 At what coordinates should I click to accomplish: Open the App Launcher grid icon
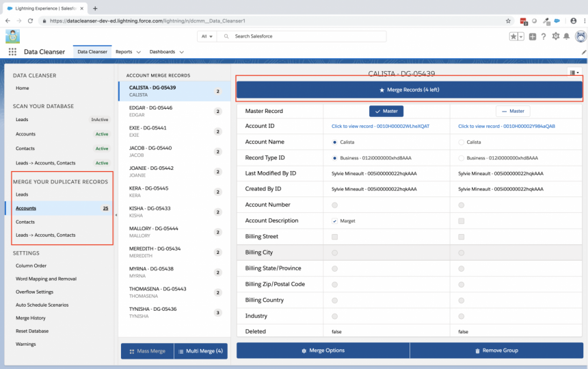pyautogui.click(x=12, y=52)
